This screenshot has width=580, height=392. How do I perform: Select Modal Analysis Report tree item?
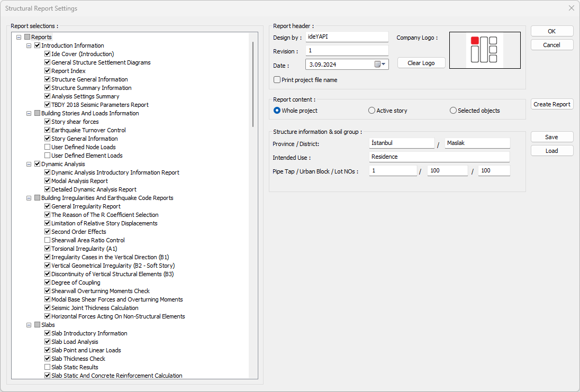(x=79, y=181)
